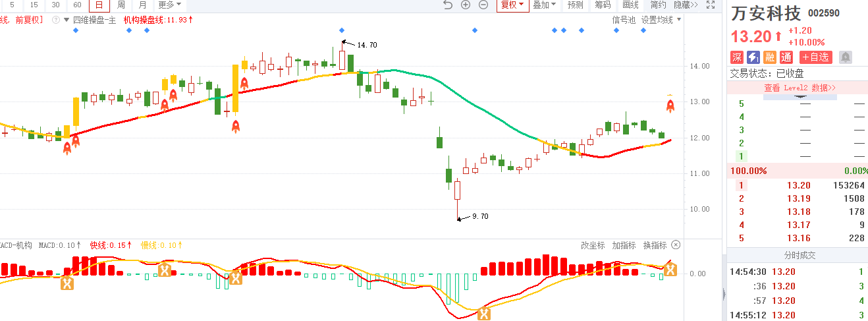
Task: Click 加指标 to add an indicator
Action: click(x=624, y=245)
